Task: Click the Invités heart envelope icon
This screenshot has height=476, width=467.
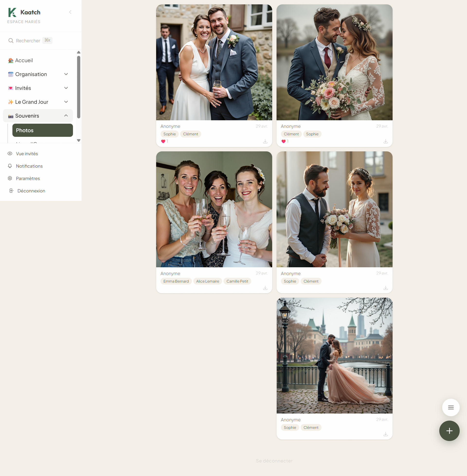Action: click(10, 88)
